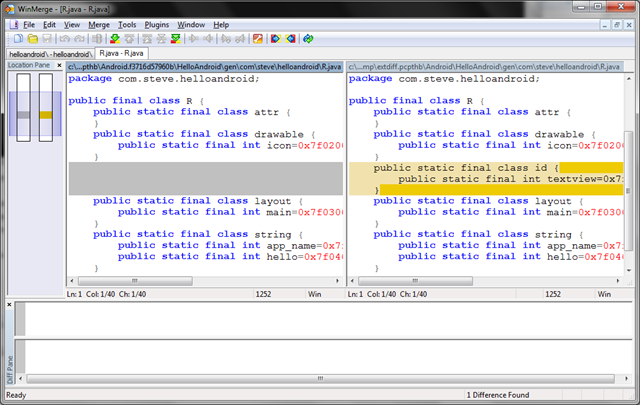Click the Last Difference green arrow icon
Screen dimensions: 640x405
coord(176,39)
